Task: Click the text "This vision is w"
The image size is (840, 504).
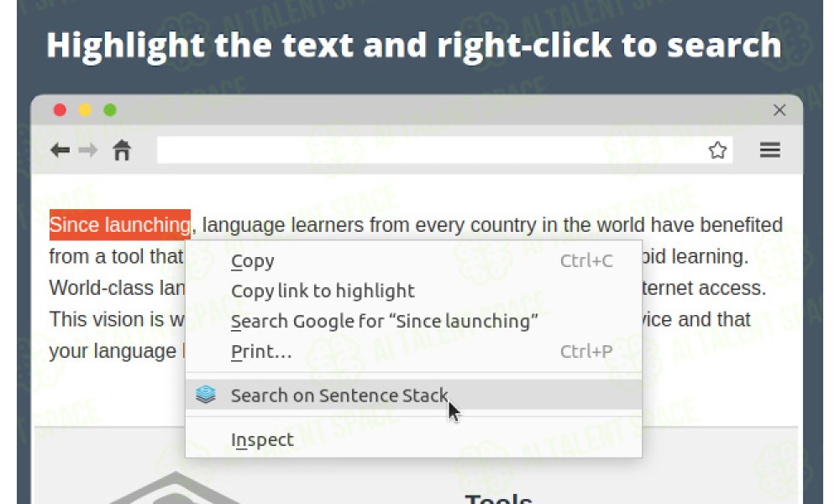Action: 117,320
